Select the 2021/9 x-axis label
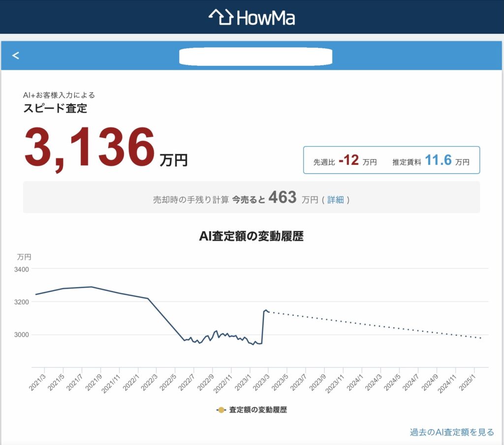This screenshot has width=504, height=445. click(94, 383)
